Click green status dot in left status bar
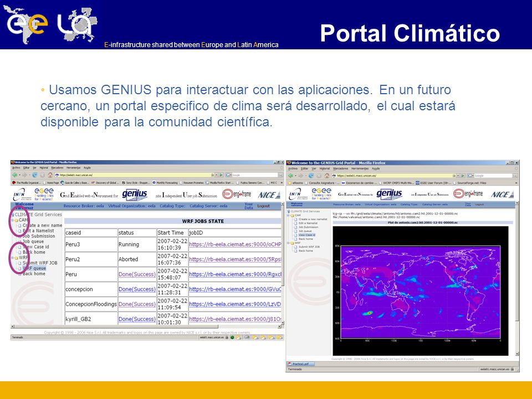This screenshot has width=532, height=399. click(232, 337)
